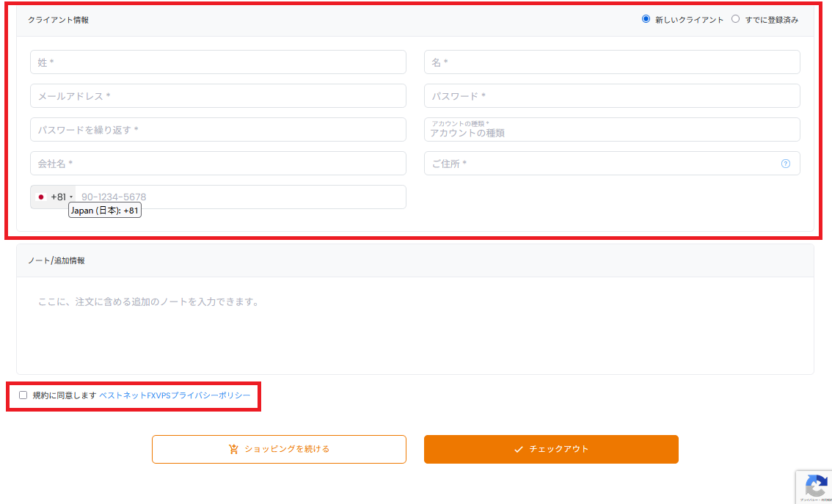Click the shopping cart icon on ショッピングを続ける button
Image resolution: width=832 pixels, height=504 pixels.
coord(233,449)
